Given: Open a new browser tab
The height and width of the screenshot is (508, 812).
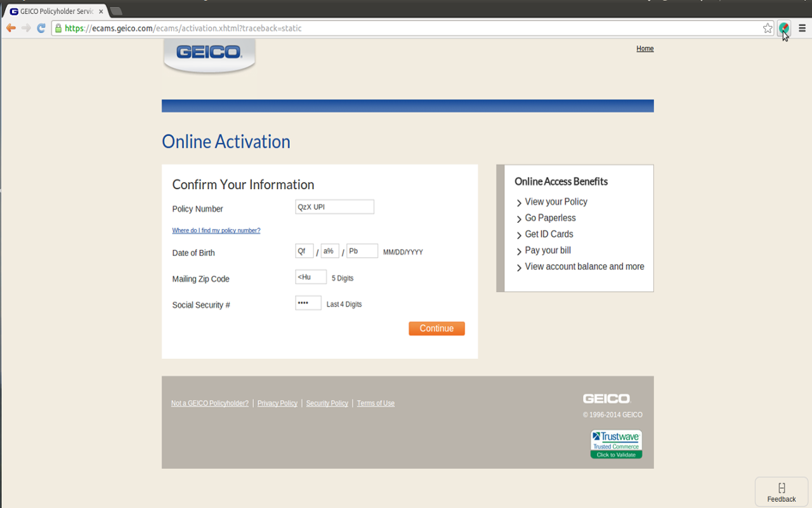Looking at the screenshot, I should [x=116, y=11].
